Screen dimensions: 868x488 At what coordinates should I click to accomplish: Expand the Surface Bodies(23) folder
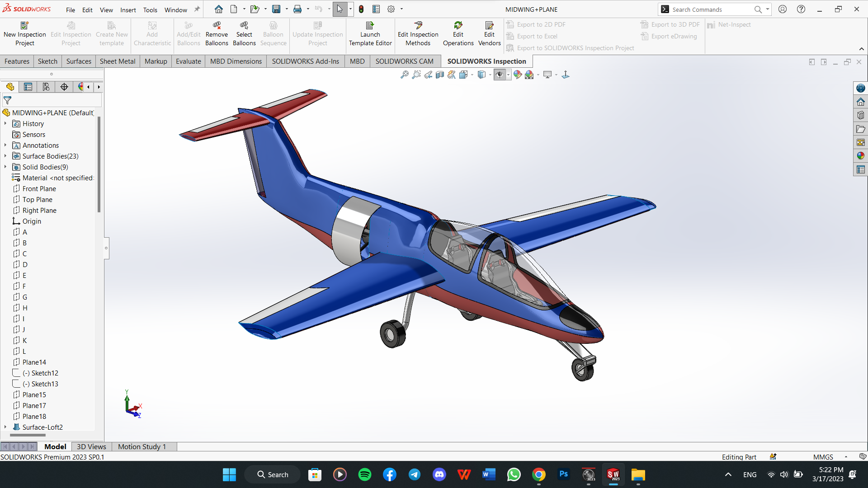click(x=5, y=156)
